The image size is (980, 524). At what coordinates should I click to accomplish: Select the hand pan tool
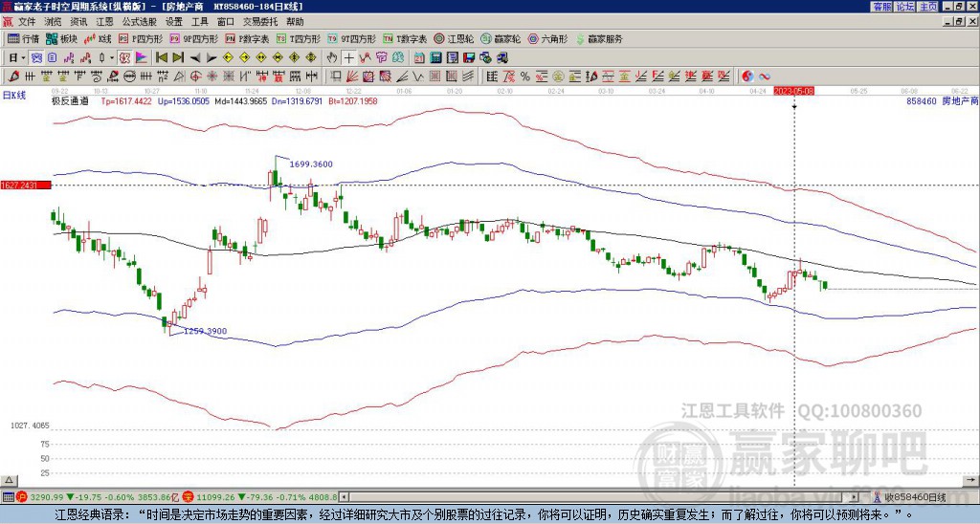pos(332,58)
